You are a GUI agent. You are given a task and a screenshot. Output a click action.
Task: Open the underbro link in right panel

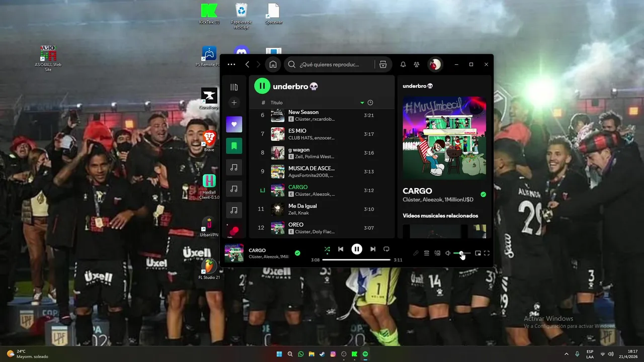(x=418, y=86)
